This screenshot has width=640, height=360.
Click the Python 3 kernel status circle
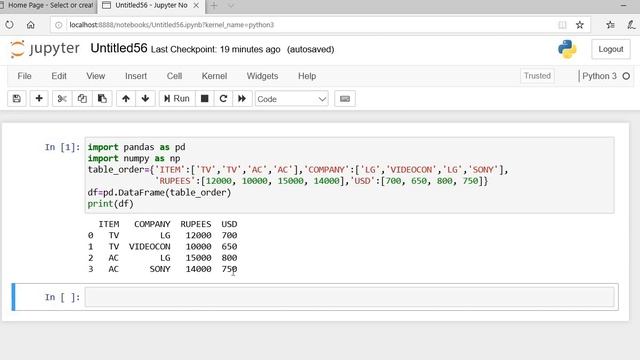[x=626, y=76]
